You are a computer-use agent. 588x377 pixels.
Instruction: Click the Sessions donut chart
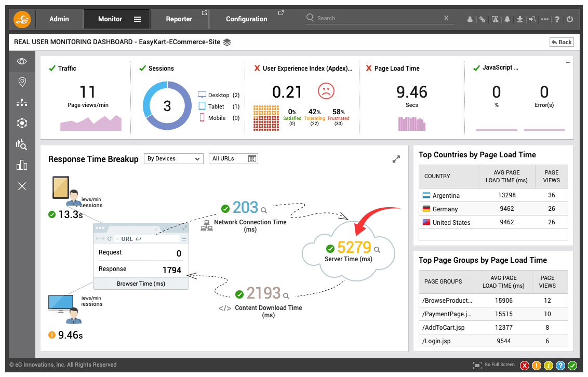[167, 106]
